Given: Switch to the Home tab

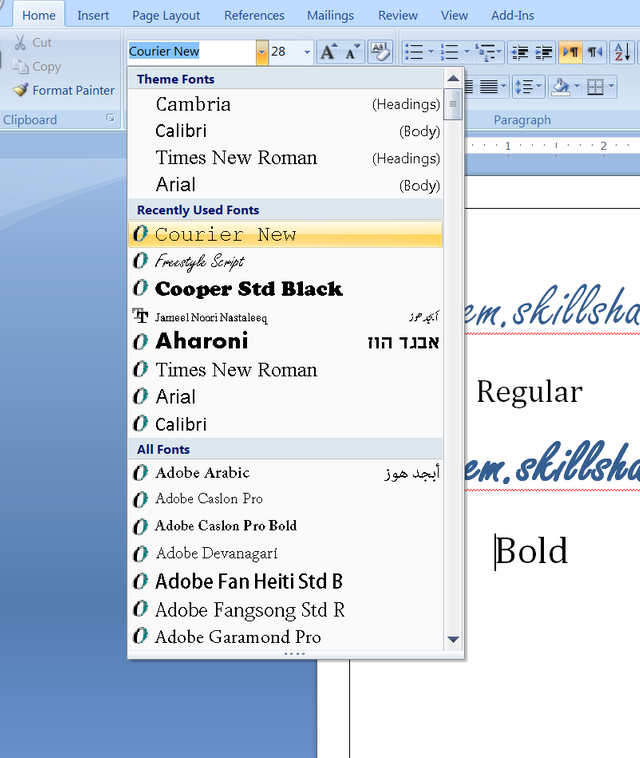Looking at the screenshot, I should coord(39,15).
